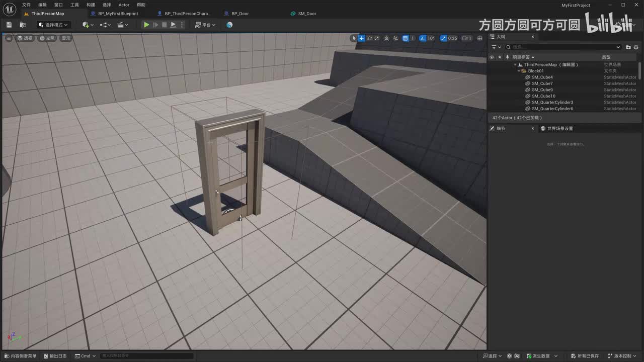Toggle rotation angle snapping
644x362 pixels.
(x=423, y=38)
